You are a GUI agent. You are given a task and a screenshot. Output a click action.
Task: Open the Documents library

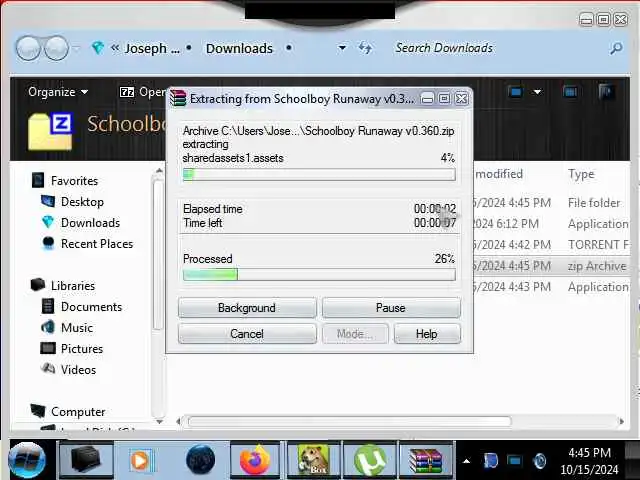[x=91, y=307]
